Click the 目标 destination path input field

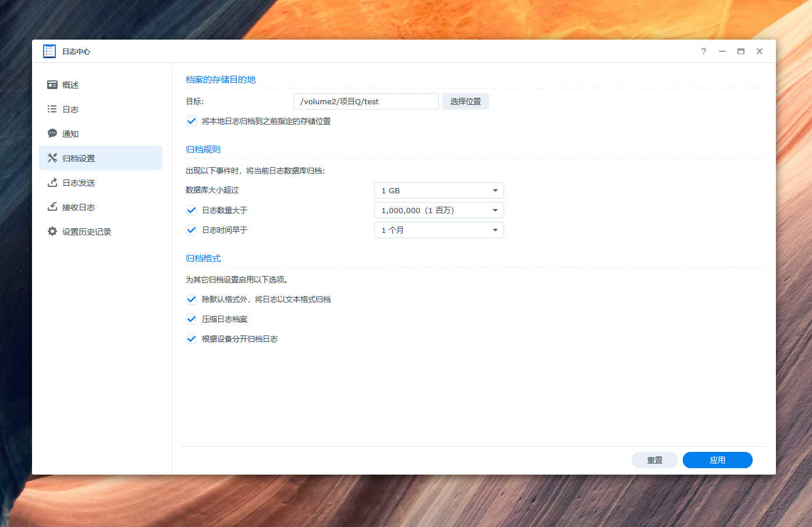pos(366,101)
